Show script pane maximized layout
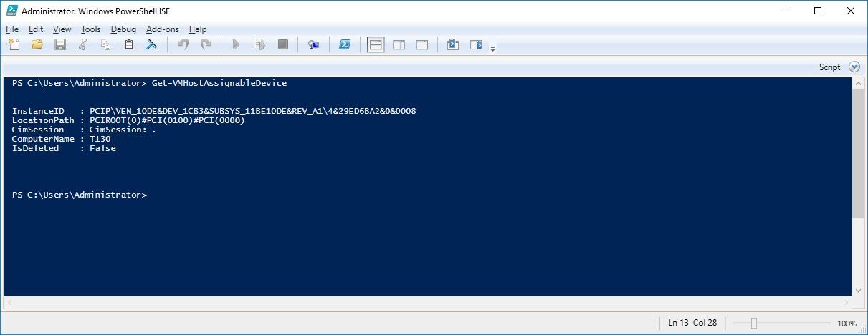Screen dimensions: 868x335 point(422,44)
